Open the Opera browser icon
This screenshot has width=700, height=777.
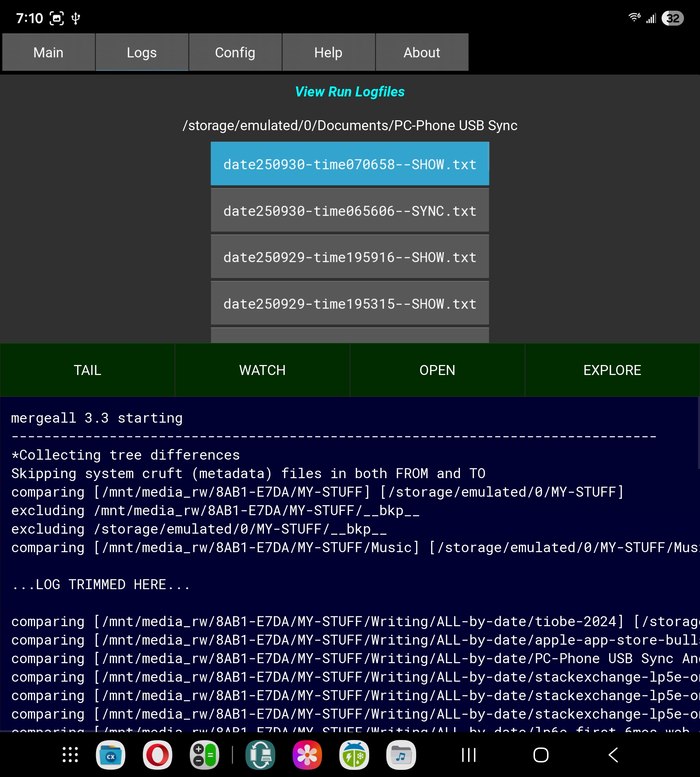pyautogui.click(x=157, y=755)
